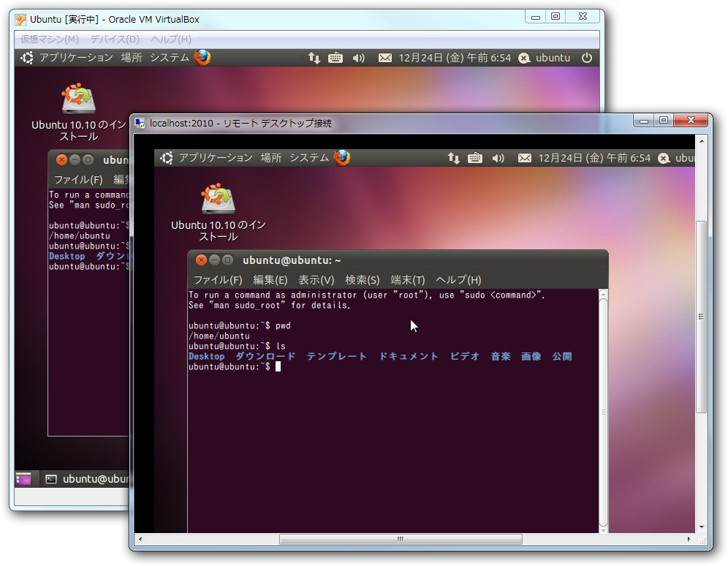Open the VirtualBox デバイス(D) menu
Screen dimensions: 728x566
click(x=115, y=39)
